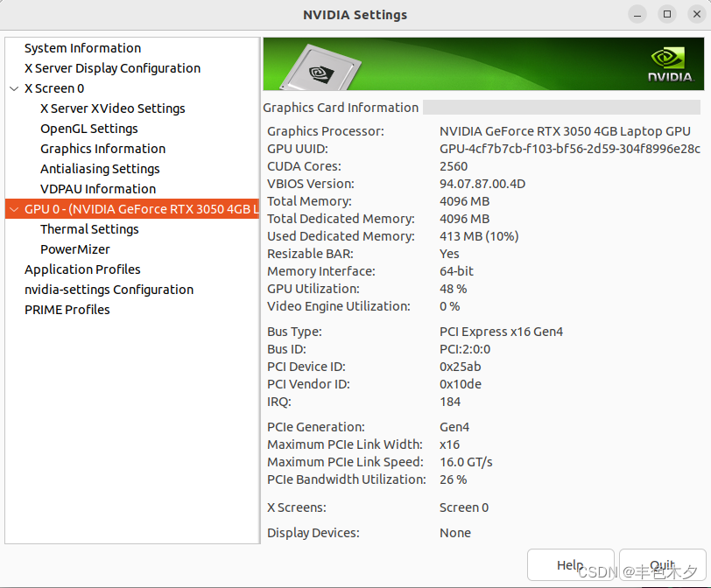Open PRIME Profiles
This screenshot has width=711, height=588.
point(67,310)
